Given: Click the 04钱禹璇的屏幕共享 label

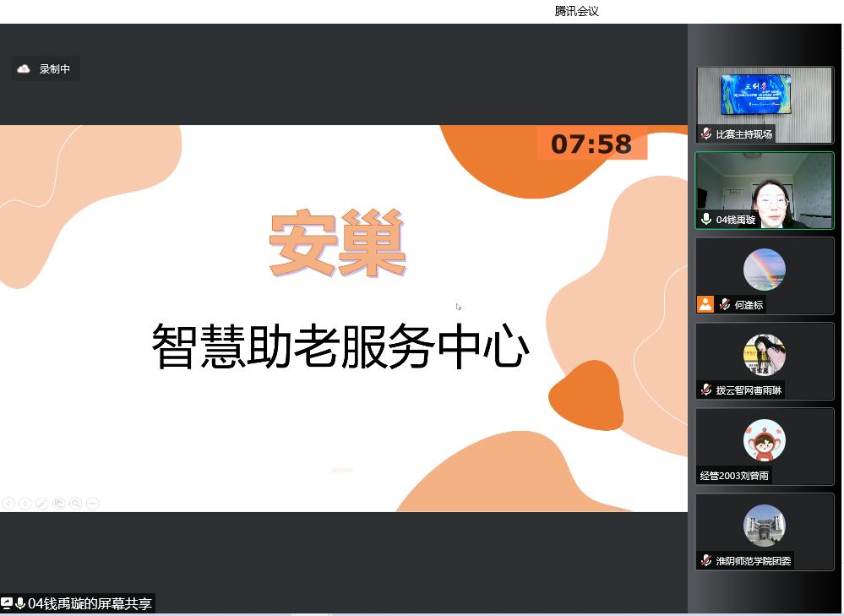Looking at the screenshot, I should click(x=90, y=603).
